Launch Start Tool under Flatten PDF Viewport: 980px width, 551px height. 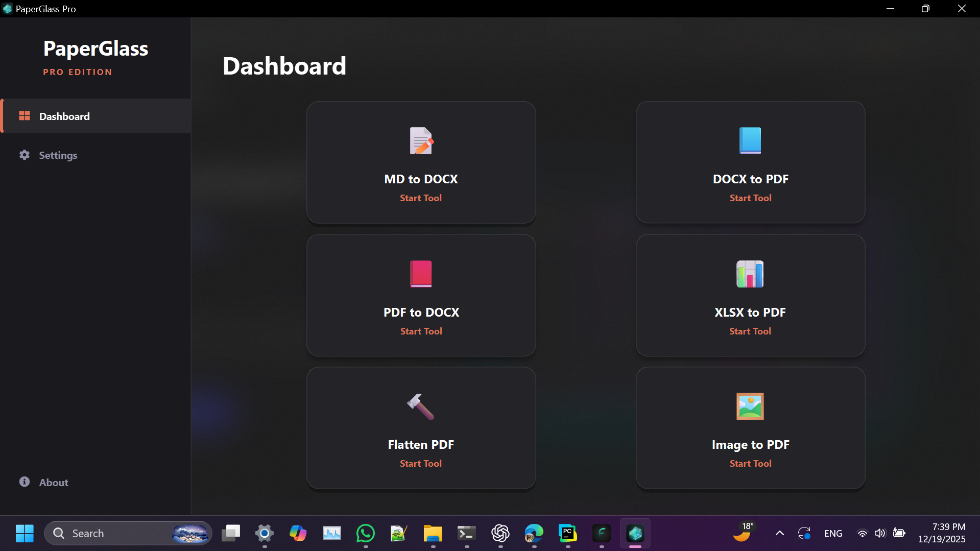click(x=420, y=464)
